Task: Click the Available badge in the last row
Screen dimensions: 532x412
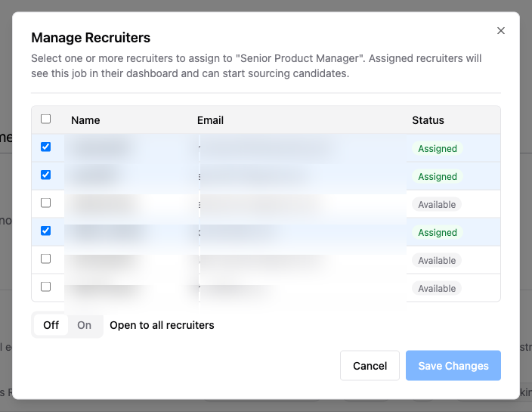Action: (x=437, y=289)
